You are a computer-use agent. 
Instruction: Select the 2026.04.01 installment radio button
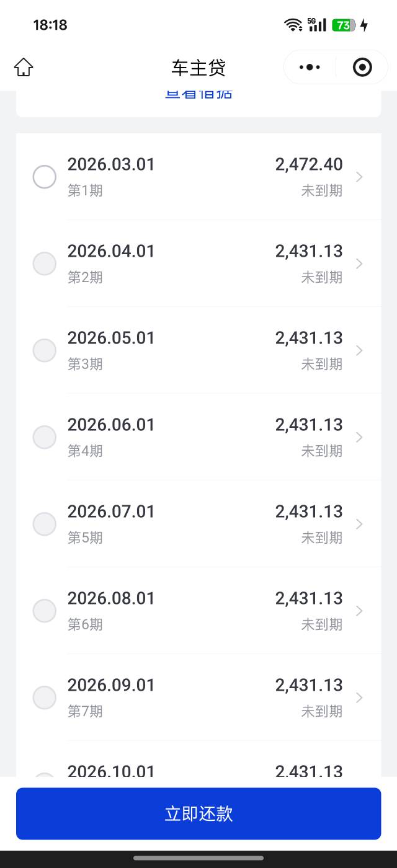(x=44, y=264)
